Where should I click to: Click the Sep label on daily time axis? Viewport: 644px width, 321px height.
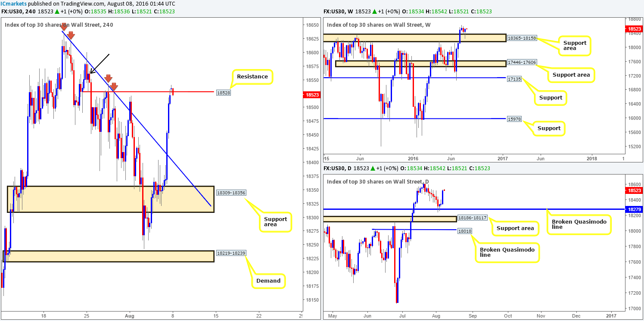tap(473, 315)
